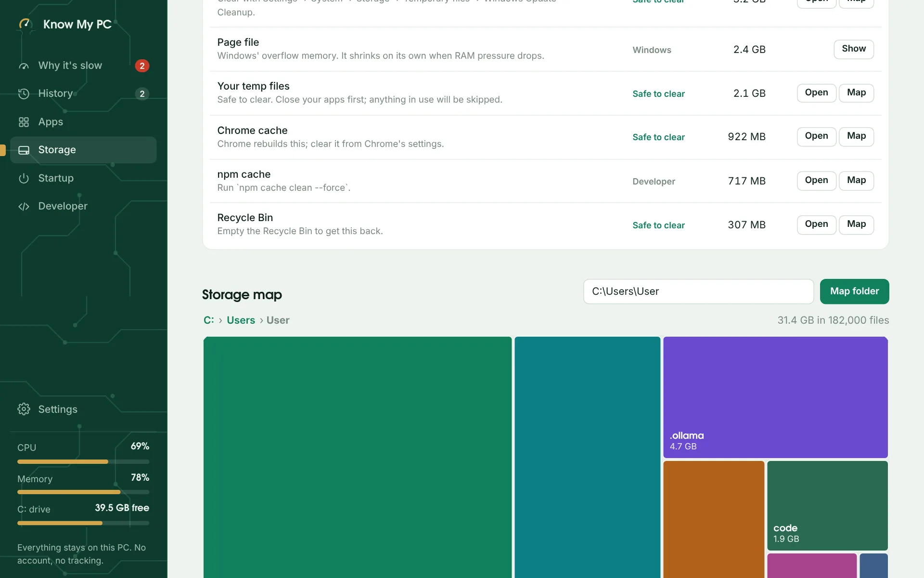Map the Chrome cache folder
This screenshot has height=578, width=924.
[857, 137]
